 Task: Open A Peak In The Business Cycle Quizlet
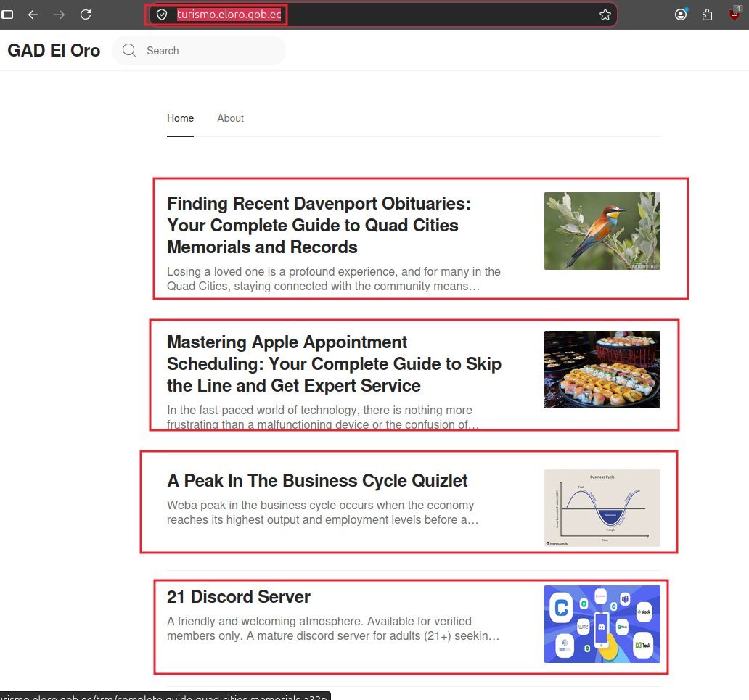click(317, 481)
